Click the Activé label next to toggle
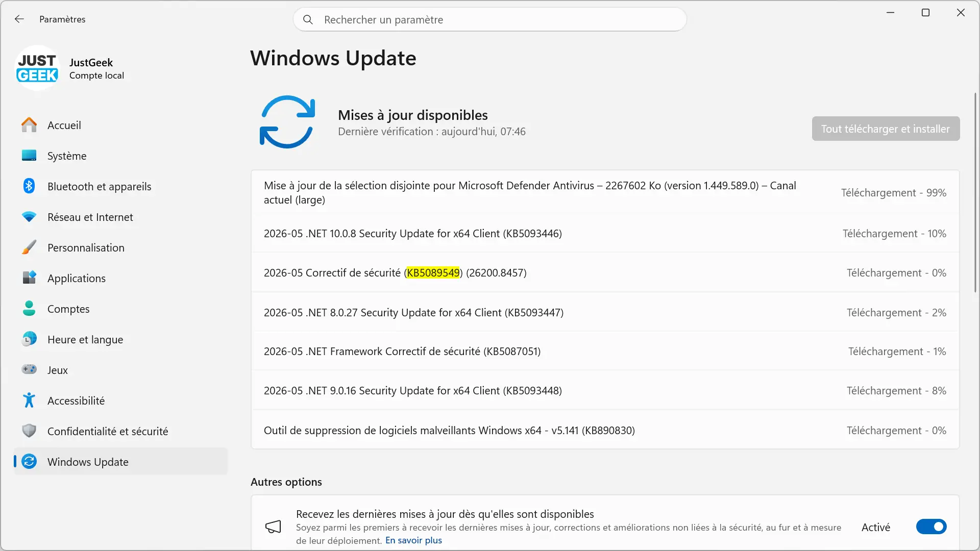 [875, 527]
